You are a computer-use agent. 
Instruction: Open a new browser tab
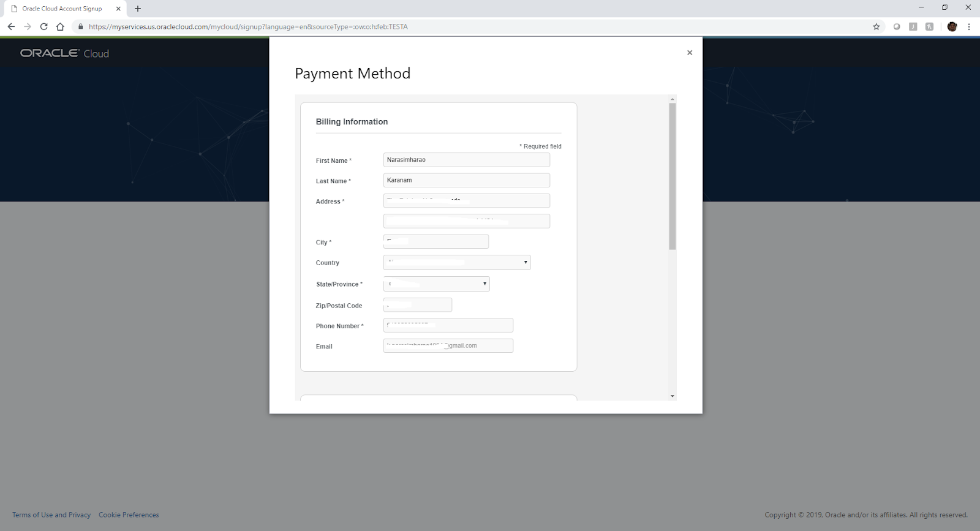point(138,9)
